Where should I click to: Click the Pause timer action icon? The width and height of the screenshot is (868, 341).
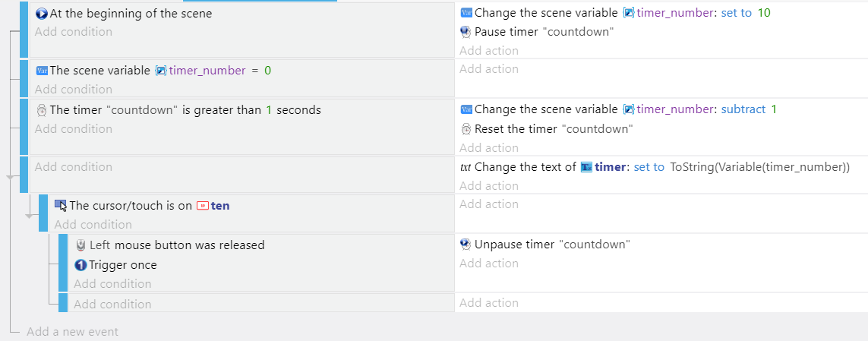pyautogui.click(x=466, y=32)
